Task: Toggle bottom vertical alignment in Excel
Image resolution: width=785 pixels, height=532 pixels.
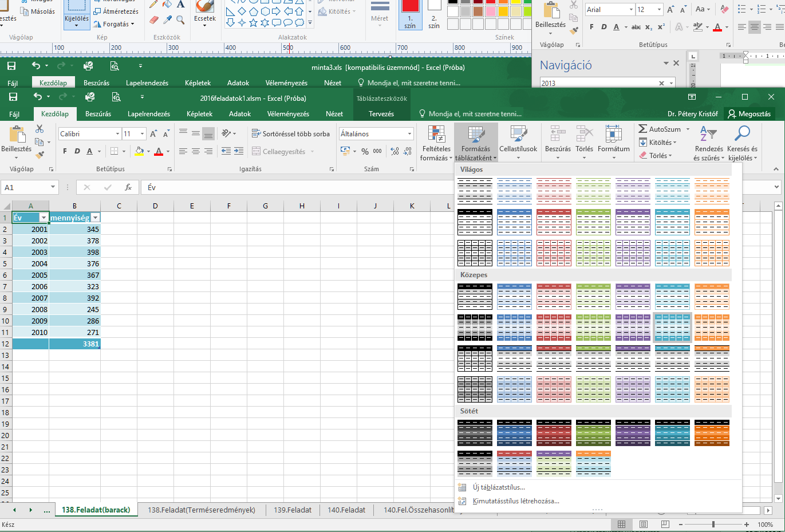Action: 208,133
